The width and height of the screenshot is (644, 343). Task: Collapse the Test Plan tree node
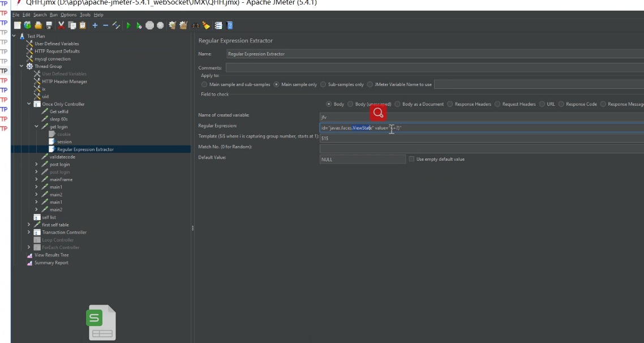tap(14, 36)
